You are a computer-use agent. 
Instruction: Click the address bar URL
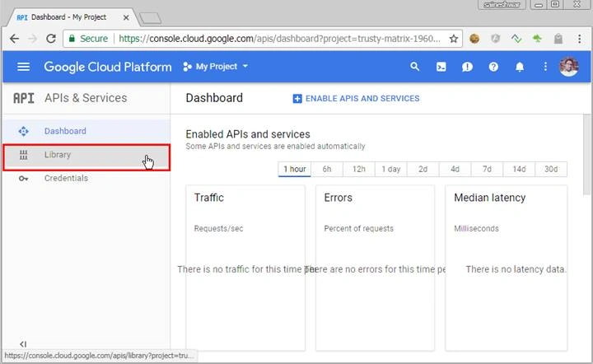279,39
